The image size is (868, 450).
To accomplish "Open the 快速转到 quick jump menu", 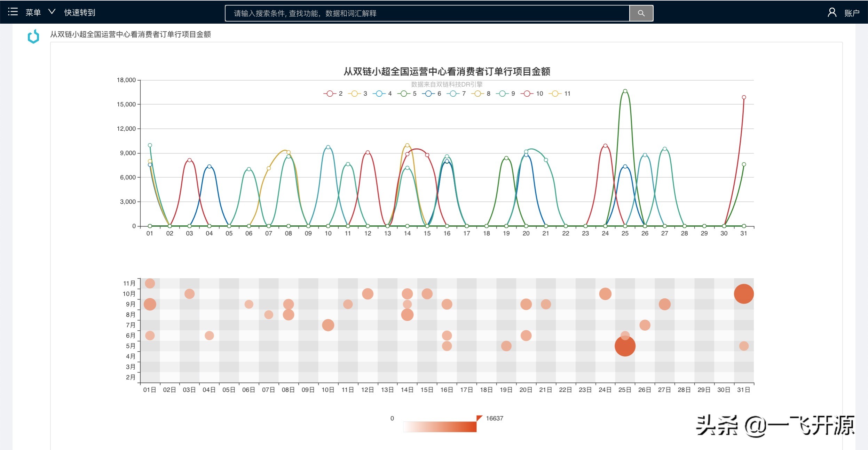I will click(x=80, y=13).
